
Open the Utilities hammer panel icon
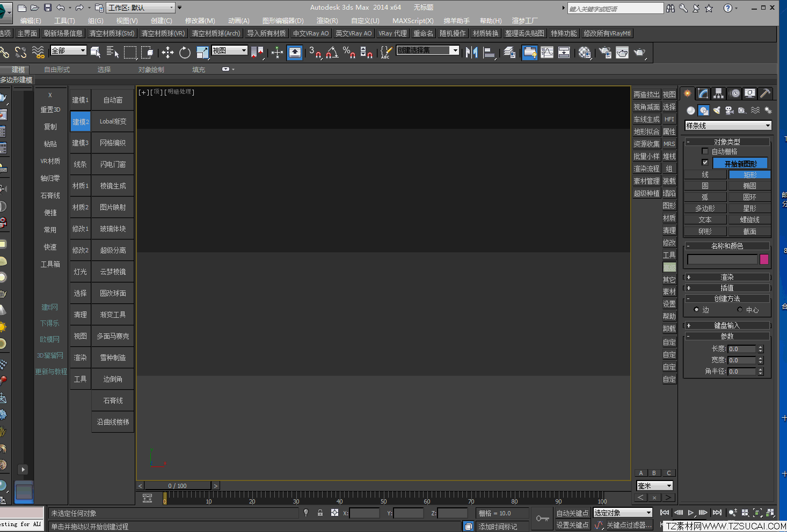pyautogui.click(x=766, y=93)
